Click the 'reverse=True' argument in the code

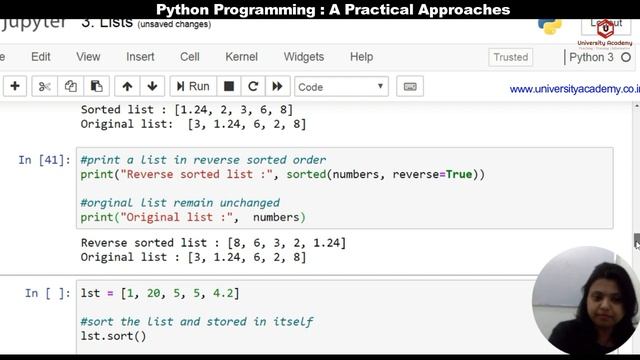(x=432, y=174)
